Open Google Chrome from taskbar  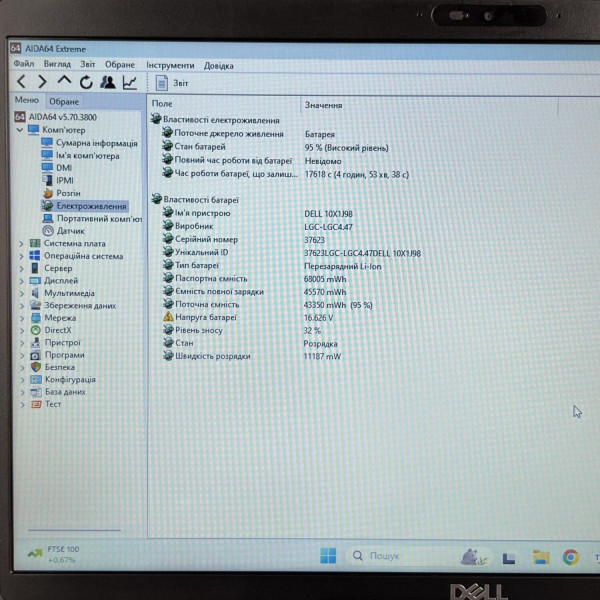coord(571,558)
